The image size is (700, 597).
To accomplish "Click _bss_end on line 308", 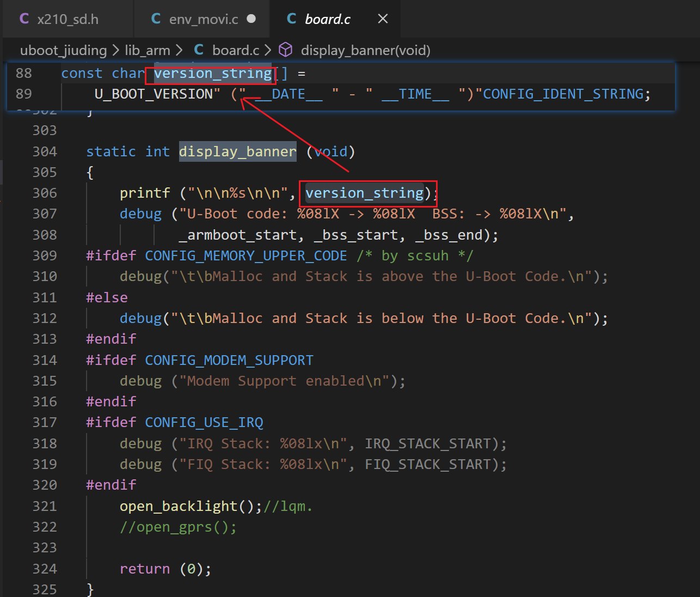I will click(449, 235).
